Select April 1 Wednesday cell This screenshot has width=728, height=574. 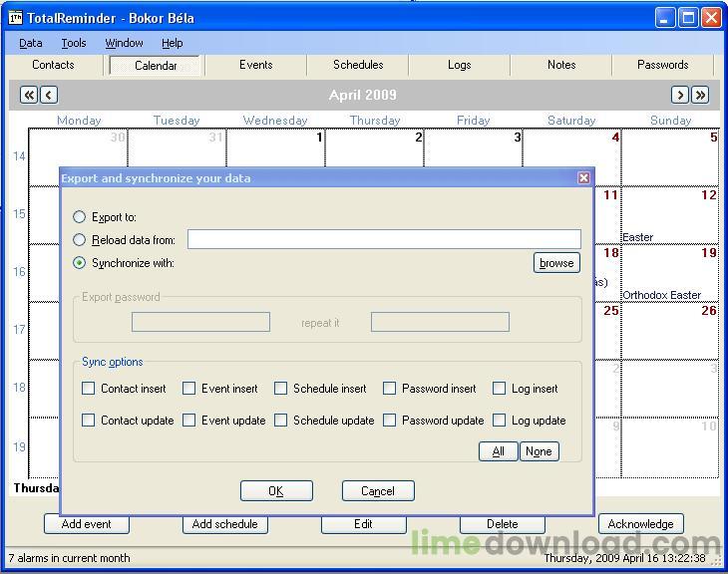(275, 147)
